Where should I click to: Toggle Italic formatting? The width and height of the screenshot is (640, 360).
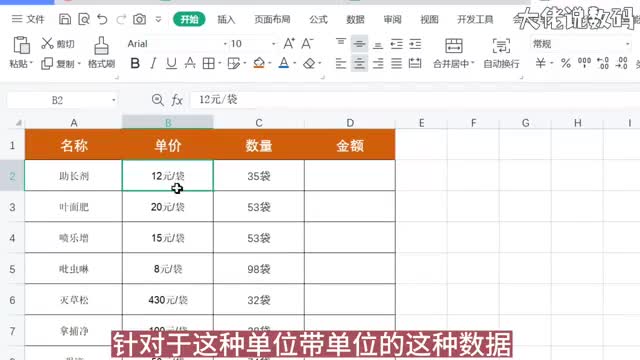[x=153, y=63]
